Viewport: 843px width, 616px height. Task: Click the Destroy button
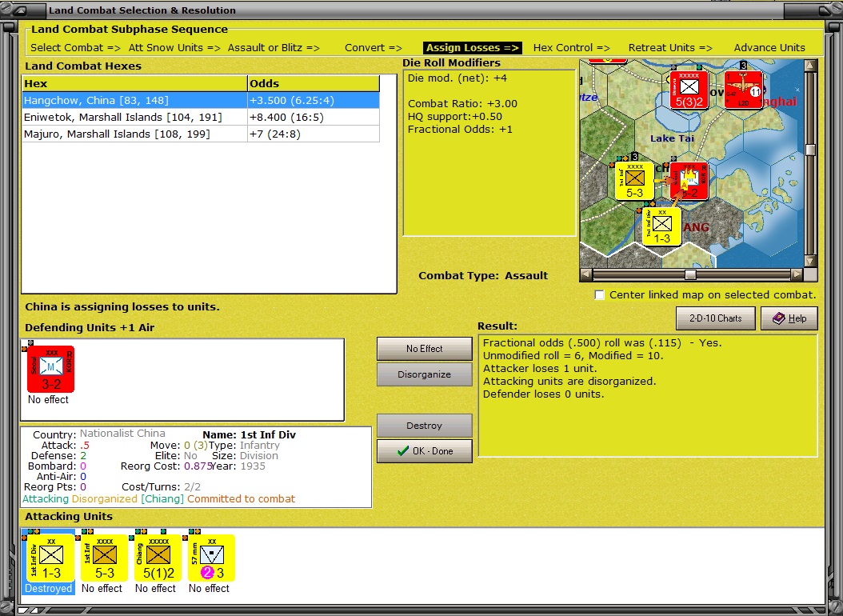[424, 425]
